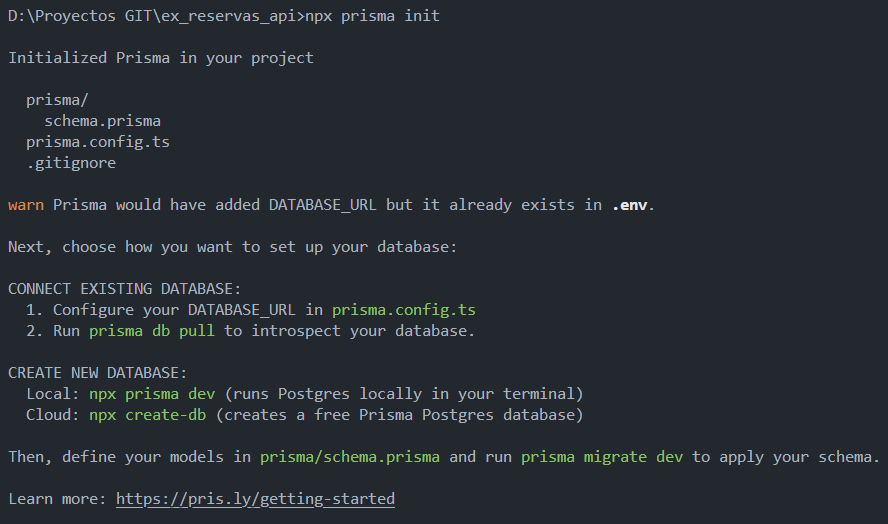Click the green prisma/schema.prisma path
Screen dimensions: 888x524
coord(349,457)
